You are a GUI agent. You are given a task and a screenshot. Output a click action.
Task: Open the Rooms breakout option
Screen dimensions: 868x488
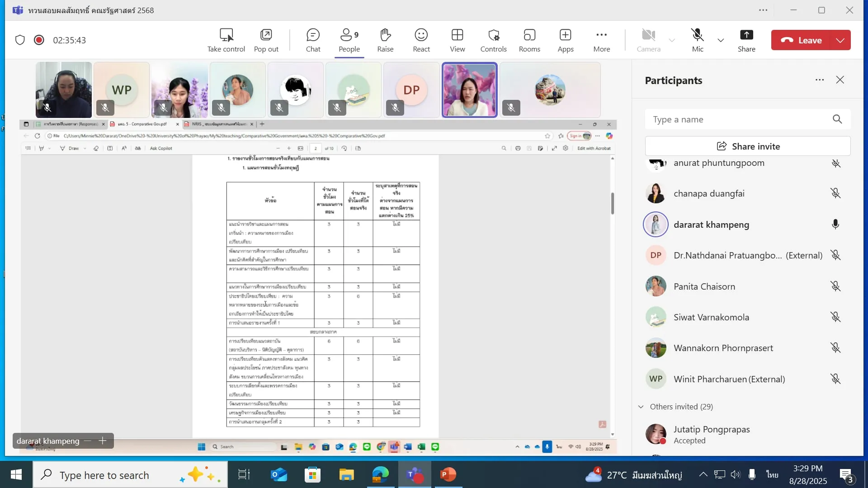[x=529, y=40]
